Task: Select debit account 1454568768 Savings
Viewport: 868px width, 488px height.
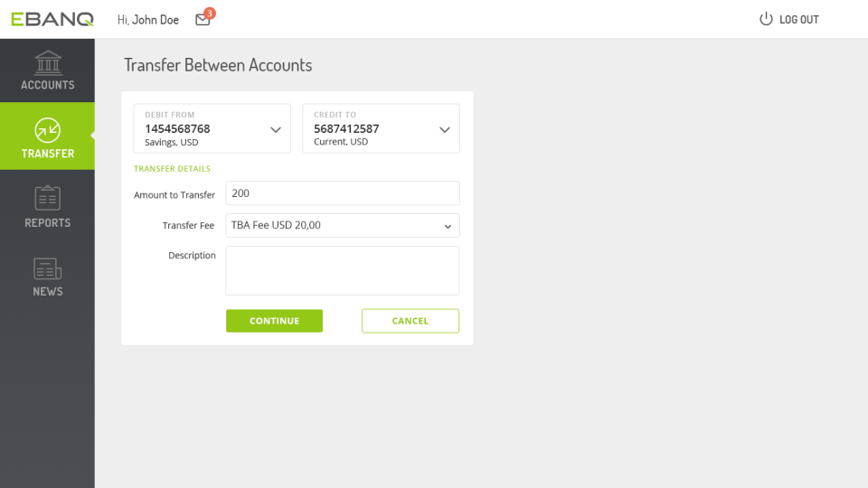Action: [x=212, y=128]
